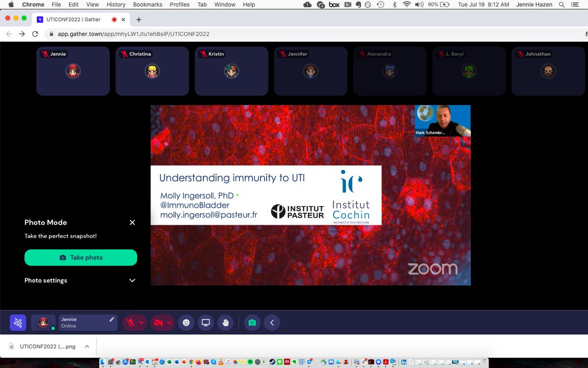Screen dimensions: 588x368
Task: Expand download item options chevron
Action: [87, 346]
